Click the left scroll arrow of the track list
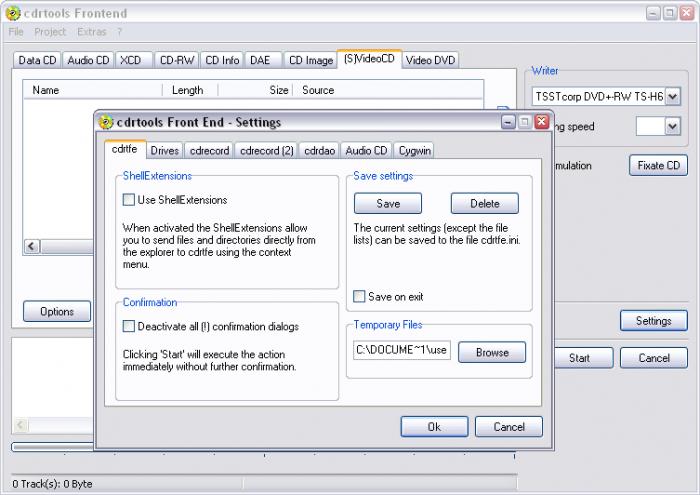 pos(32,246)
